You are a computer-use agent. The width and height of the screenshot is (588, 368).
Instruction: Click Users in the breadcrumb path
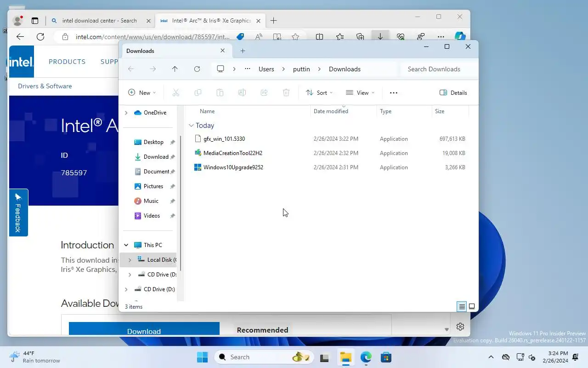point(266,69)
